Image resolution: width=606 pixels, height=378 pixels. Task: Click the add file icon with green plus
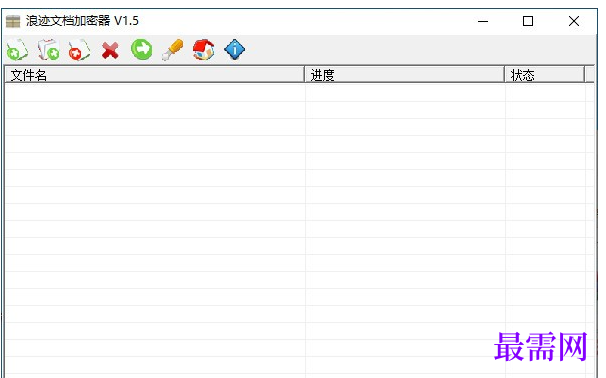point(17,50)
